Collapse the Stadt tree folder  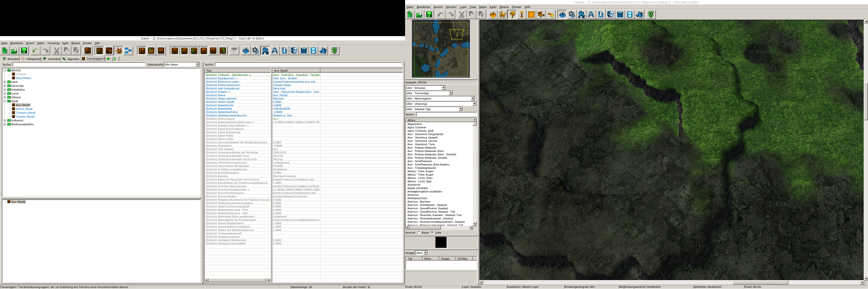tap(5, 101)
